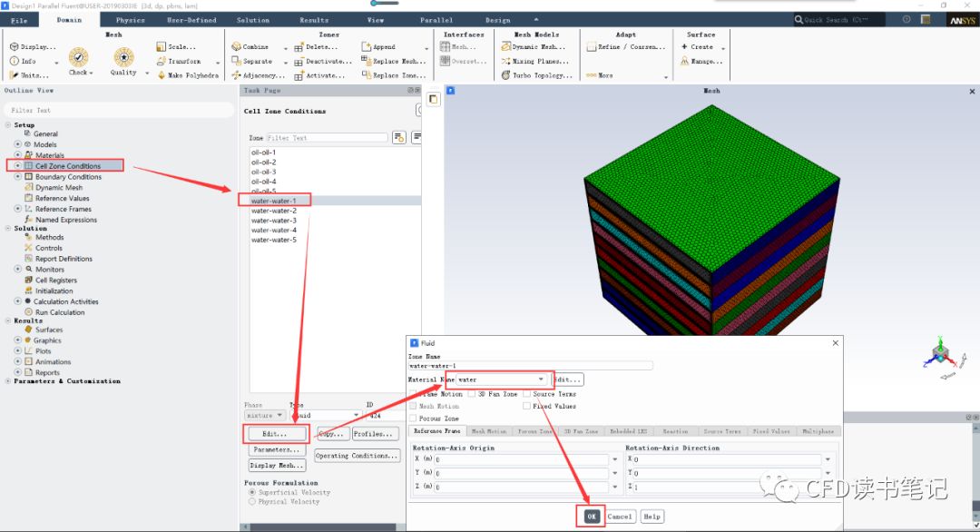Expand the Graphics tree node
Image resolution: width=980 pixels, height=532 pixels.
tap(17, 340)
